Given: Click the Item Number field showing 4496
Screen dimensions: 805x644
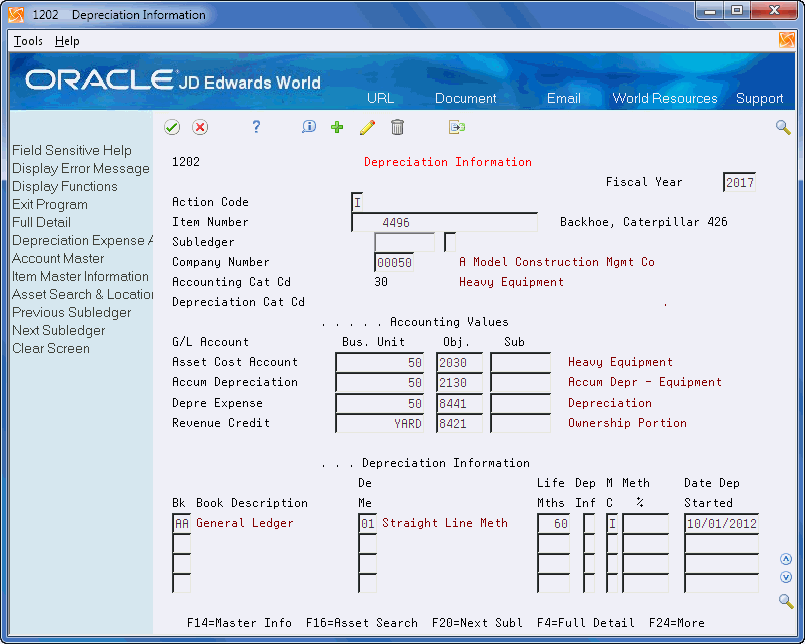Looking at the screenshot, I should [445, 222].
